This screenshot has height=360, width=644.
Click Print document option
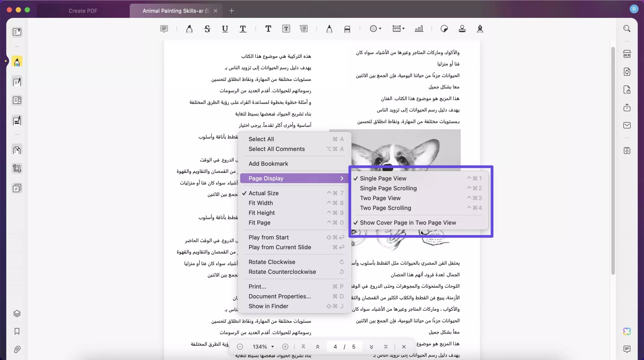coord(257,286)
